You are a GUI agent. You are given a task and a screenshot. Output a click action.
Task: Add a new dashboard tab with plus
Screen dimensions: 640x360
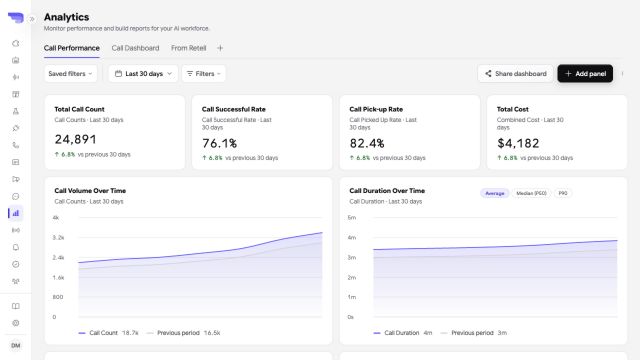tap(220, 48)
